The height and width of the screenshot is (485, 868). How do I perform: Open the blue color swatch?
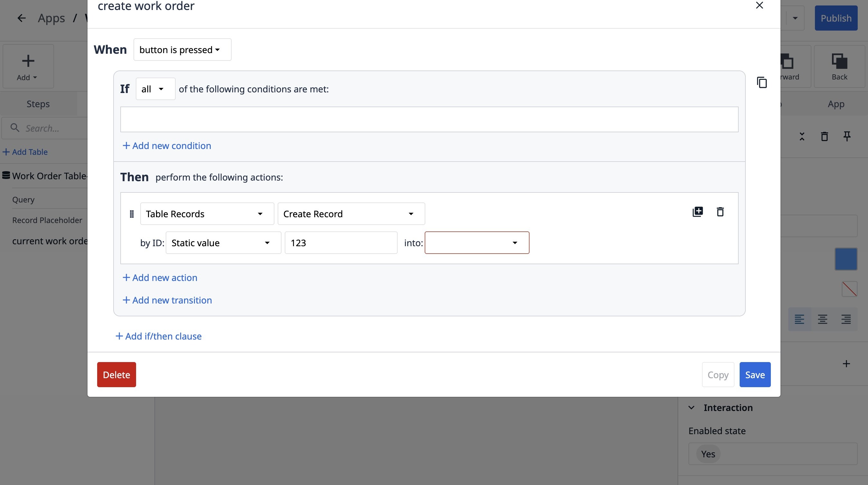[x=846, y=259]
